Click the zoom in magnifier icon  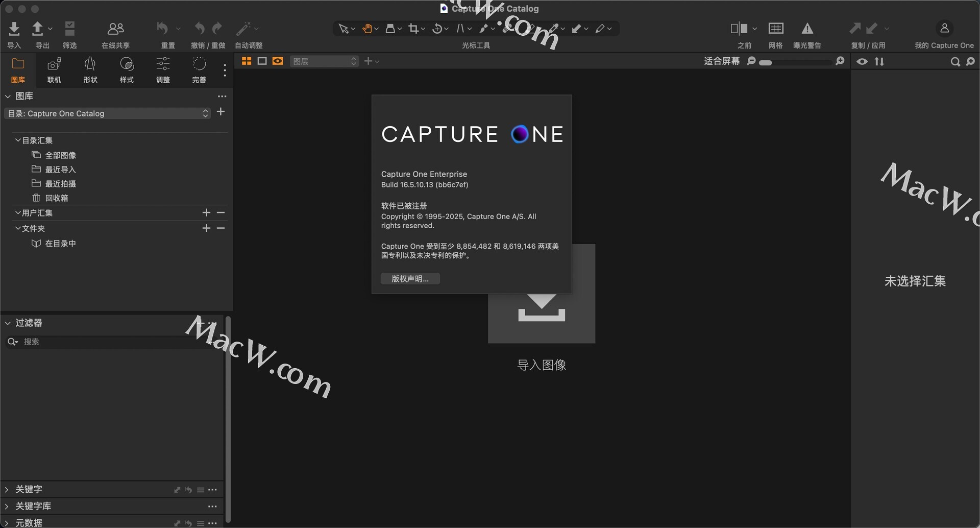840,61
